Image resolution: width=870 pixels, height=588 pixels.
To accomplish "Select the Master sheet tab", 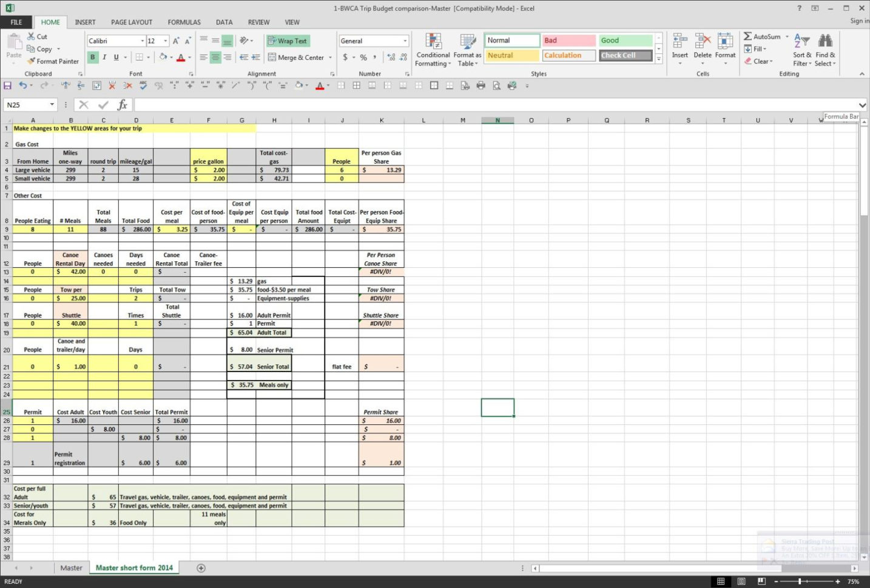I will [71, 567].
